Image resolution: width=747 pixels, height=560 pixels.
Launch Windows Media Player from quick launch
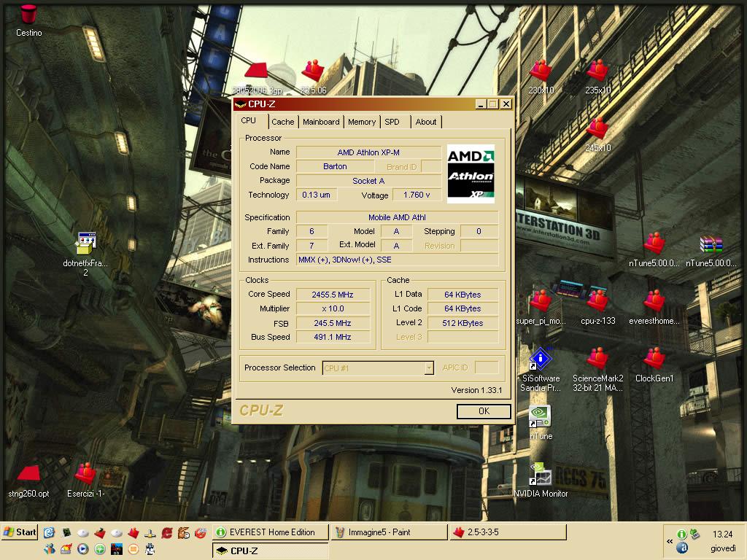[83, 549]
